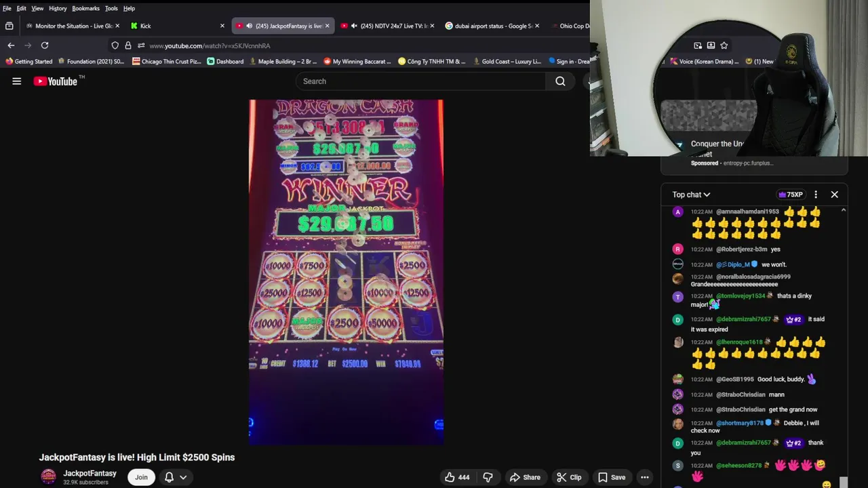Open the Chicago Thin Crust Pizza bookmark
This screenshot has height=488, width=868.
click(x=167, y=61)
